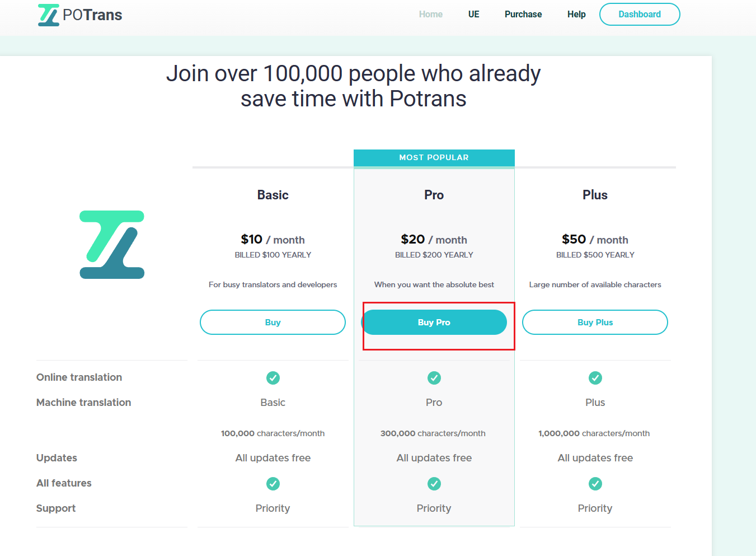
Task: Click the Machine translation feature label
Action: point(84,403)
